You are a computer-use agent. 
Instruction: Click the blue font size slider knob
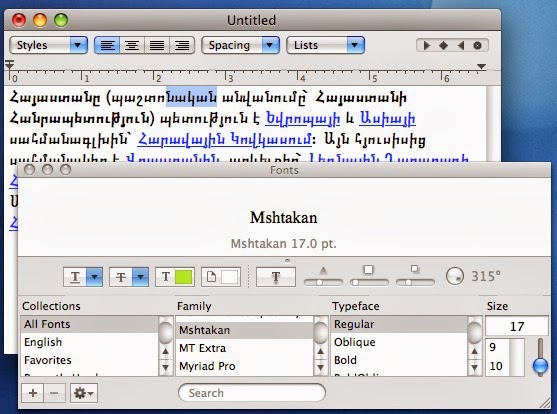click(x=540, y=366)
